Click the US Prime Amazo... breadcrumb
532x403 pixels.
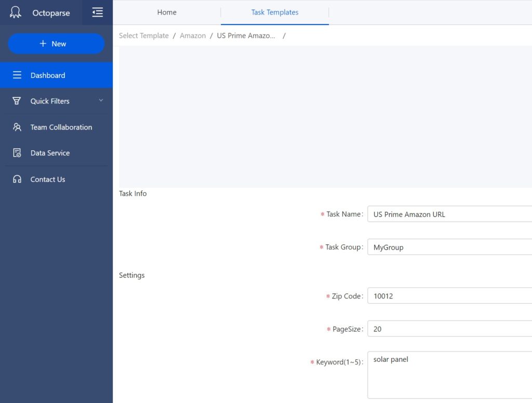pos(246,36)
